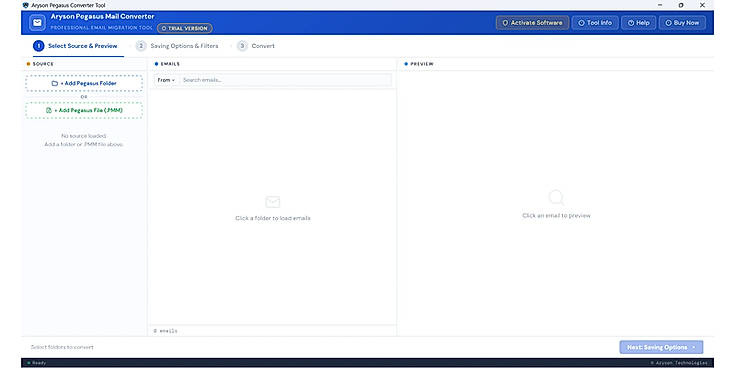Image resolution: width=736 pixels, height=368 pixels.
Task: Click the SOURCE panel heading
Action: (43, 64)
